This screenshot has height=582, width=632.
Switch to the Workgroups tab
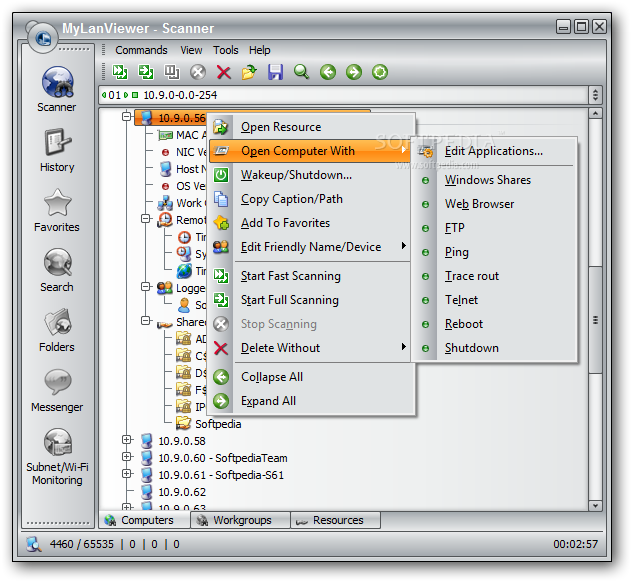coord(241,520)
